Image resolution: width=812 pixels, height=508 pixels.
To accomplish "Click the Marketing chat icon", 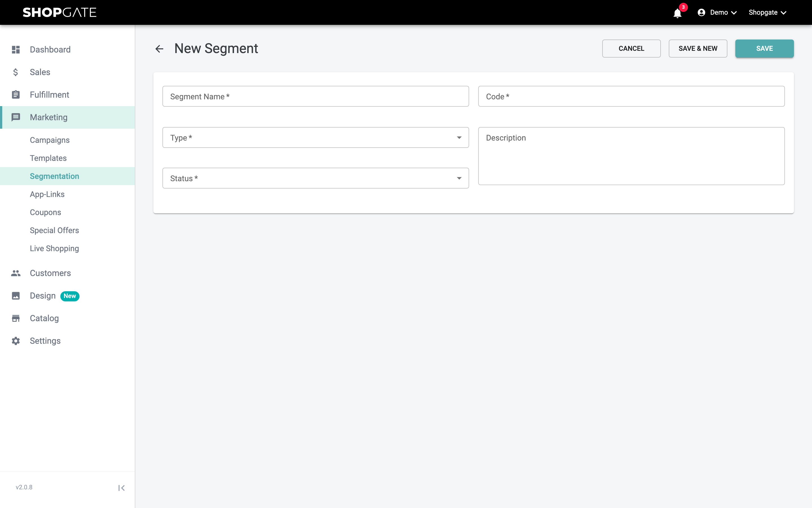I will [16, 117].
